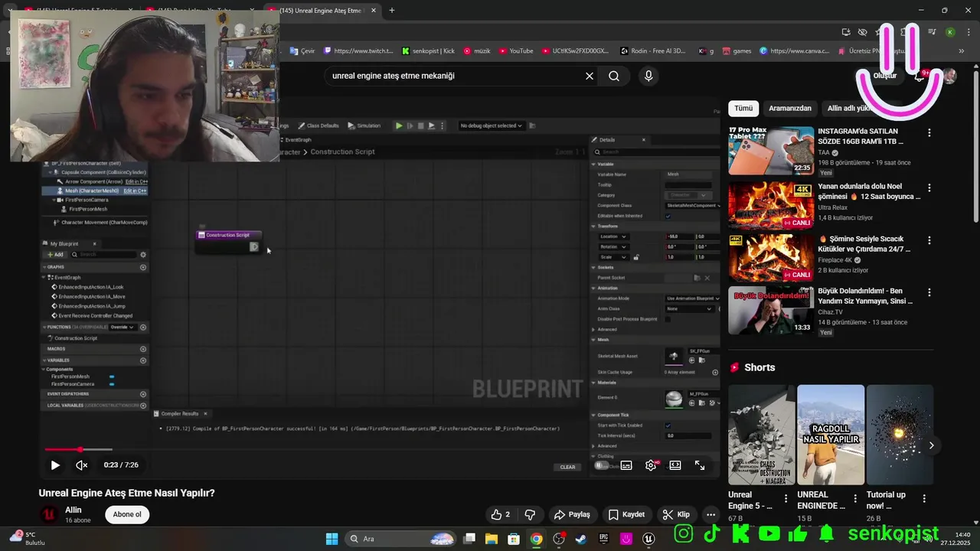Save the video with Kaydet
This screenshot has height=551, width=980.
coord(627,514)
